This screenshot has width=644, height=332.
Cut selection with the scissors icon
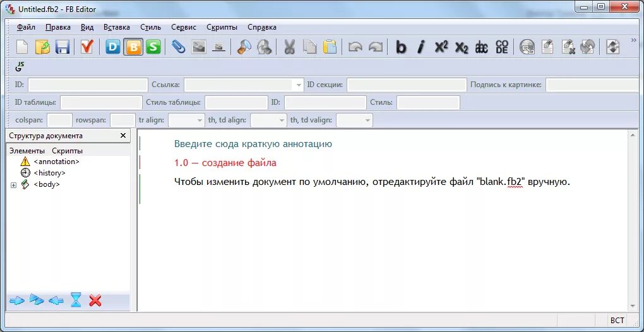coord(290,47)
